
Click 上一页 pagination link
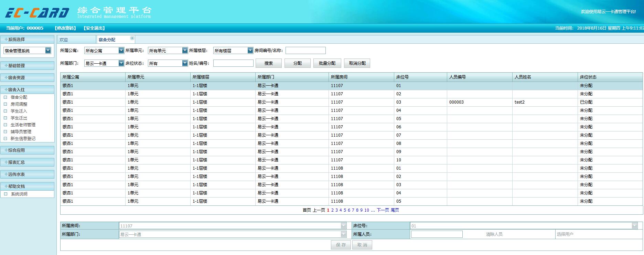[319, 210]
